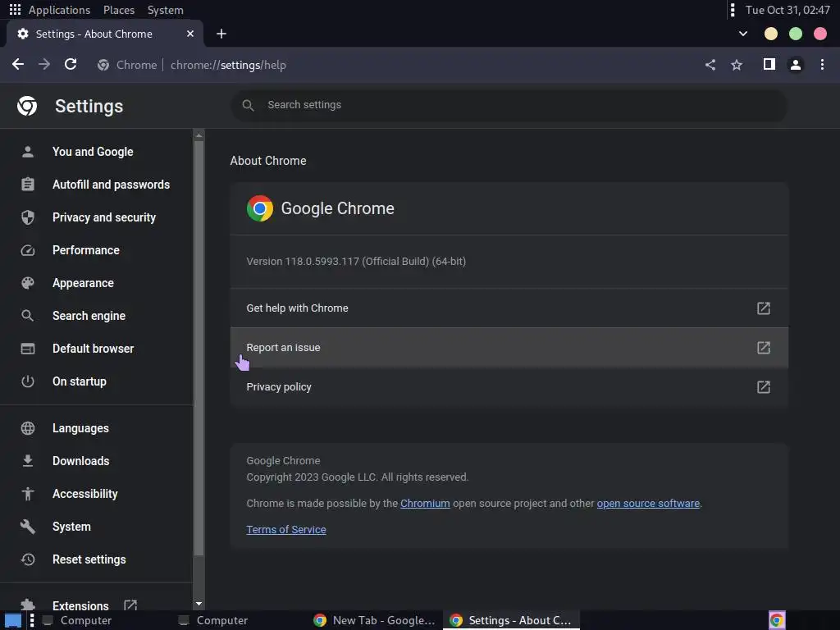Click the browser forward arrow
The height and width of the screenshot is (630, 840).
click(x=44, y=65)
